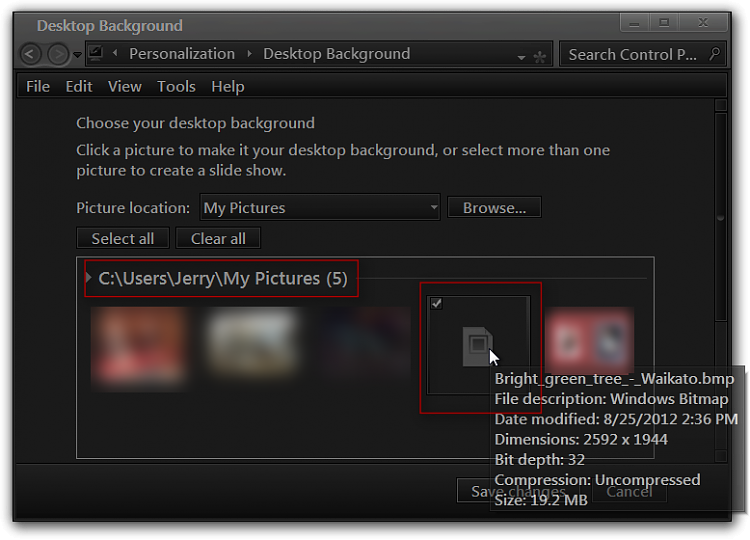The width and height of the screenshot is (750, 540).
Task: Collapse the C:\Users\Jerry\My Pictures group
Action: 88,277
